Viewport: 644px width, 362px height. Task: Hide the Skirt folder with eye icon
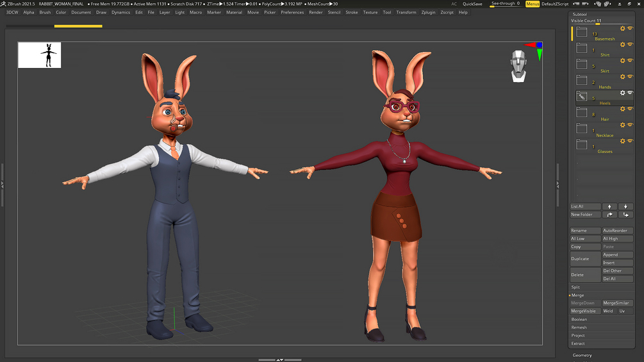[630, 61]
